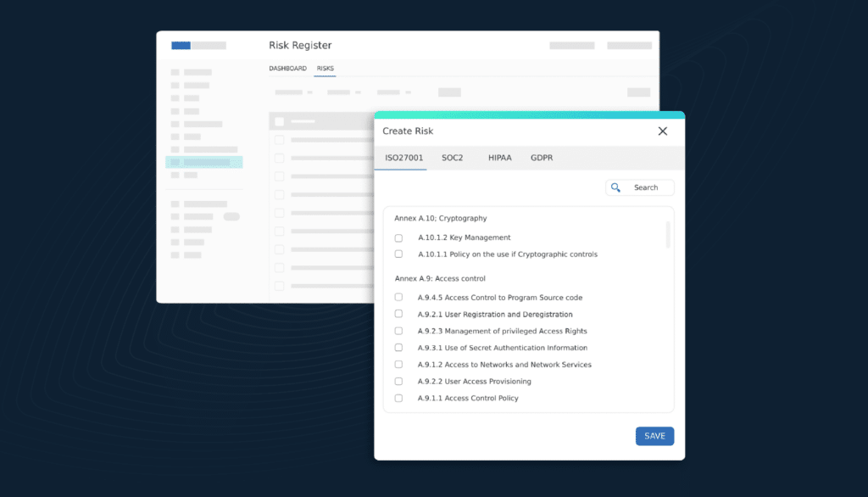
Task: Select the RISKS tab in Risk Register
Action: pyautogui.click(x=325, y=68)
